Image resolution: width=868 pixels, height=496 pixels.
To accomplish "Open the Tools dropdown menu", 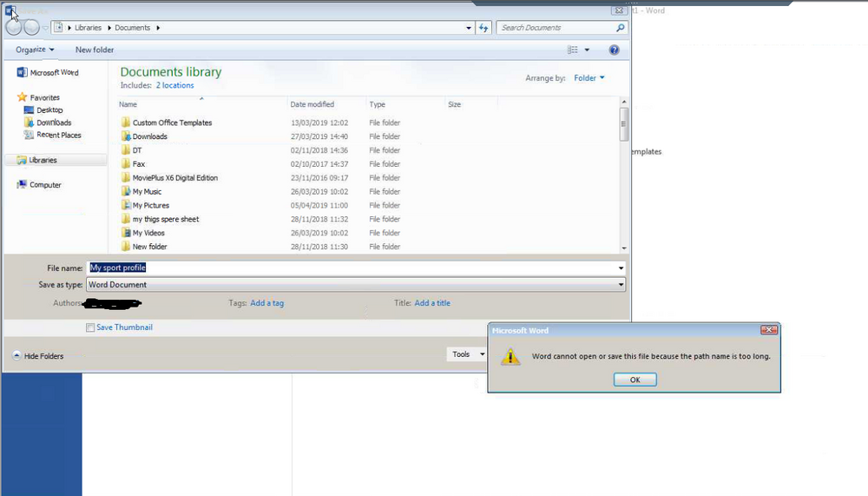I will point(467,354).
